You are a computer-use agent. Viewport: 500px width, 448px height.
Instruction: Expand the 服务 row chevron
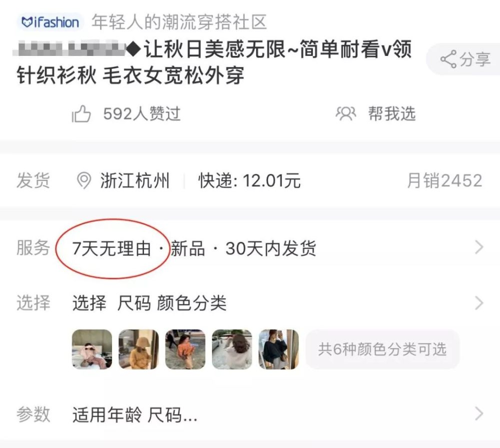[479, 247]
